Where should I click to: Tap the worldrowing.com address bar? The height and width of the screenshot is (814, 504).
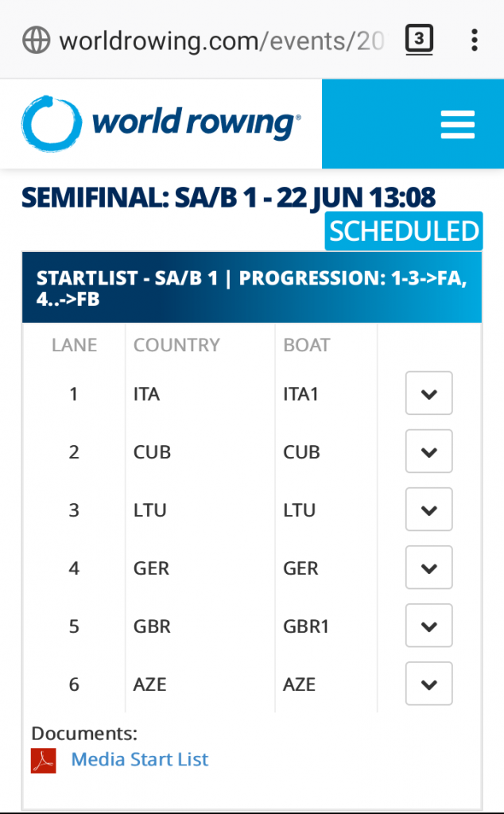pyautogui.click(x=222, y=41)
